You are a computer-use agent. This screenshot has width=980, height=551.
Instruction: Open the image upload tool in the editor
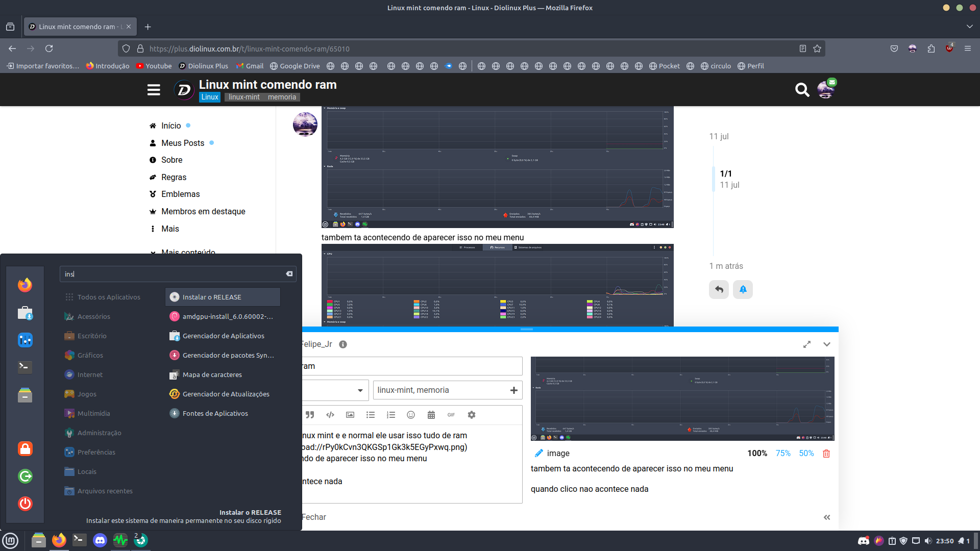point(350,415)
